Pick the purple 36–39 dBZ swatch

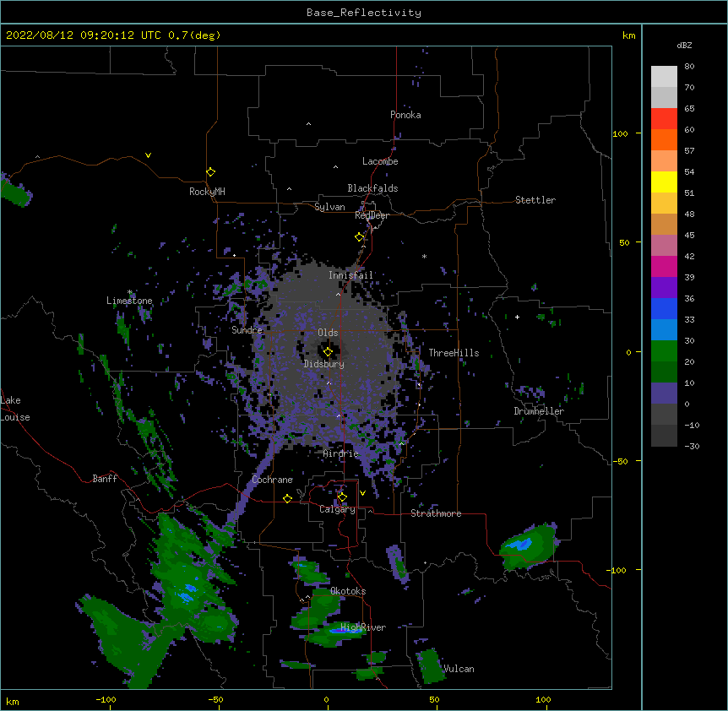pos(664,288)
